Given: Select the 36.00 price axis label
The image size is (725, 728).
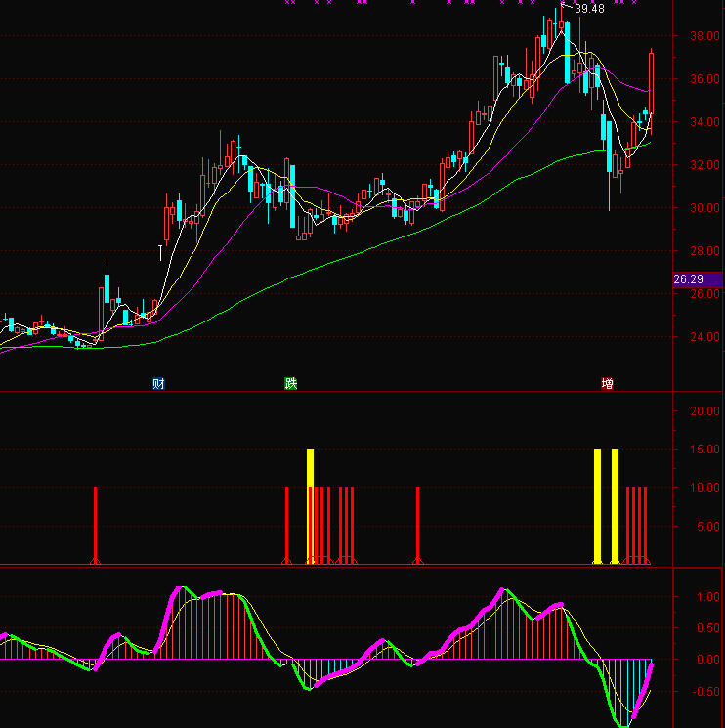Looking at the screenshot, I should (x=704, y=79).
